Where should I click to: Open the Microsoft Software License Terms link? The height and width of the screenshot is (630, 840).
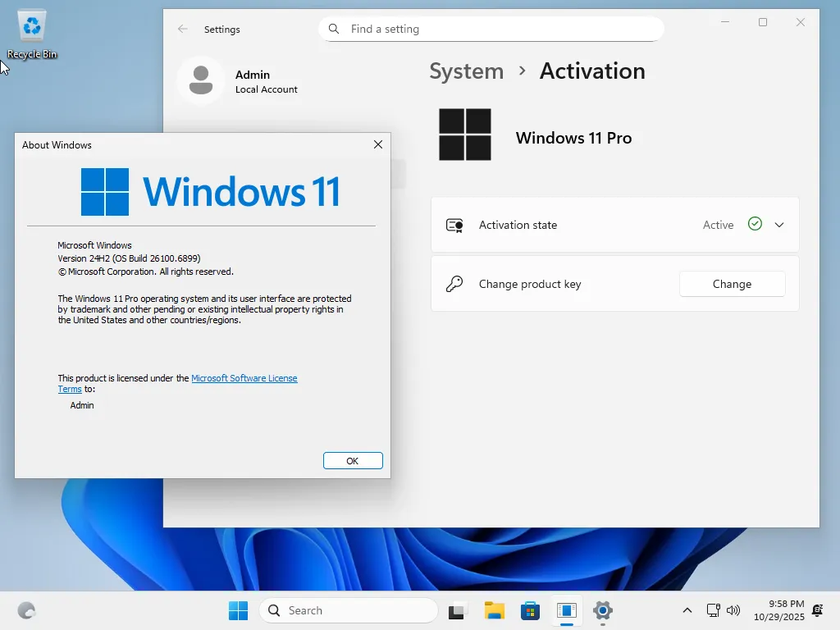point(244,378)
